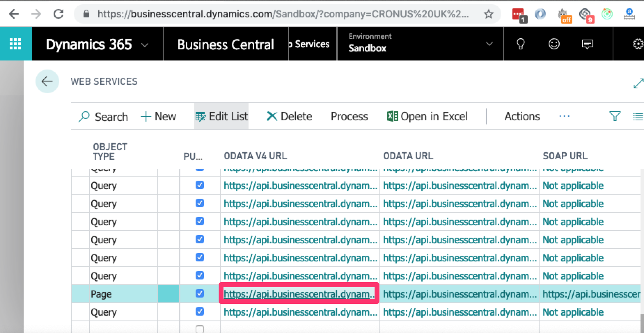This screenshot has height=333, width=644.
Task: Open the red extension icon with badge 1
Action: tap(519, 15)
